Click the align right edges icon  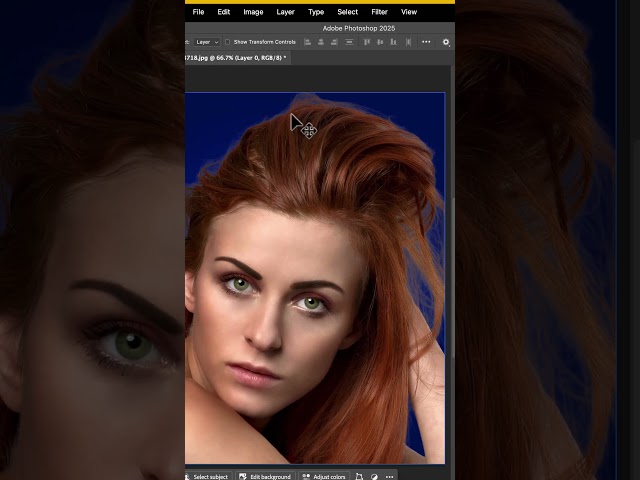point(334,42)
